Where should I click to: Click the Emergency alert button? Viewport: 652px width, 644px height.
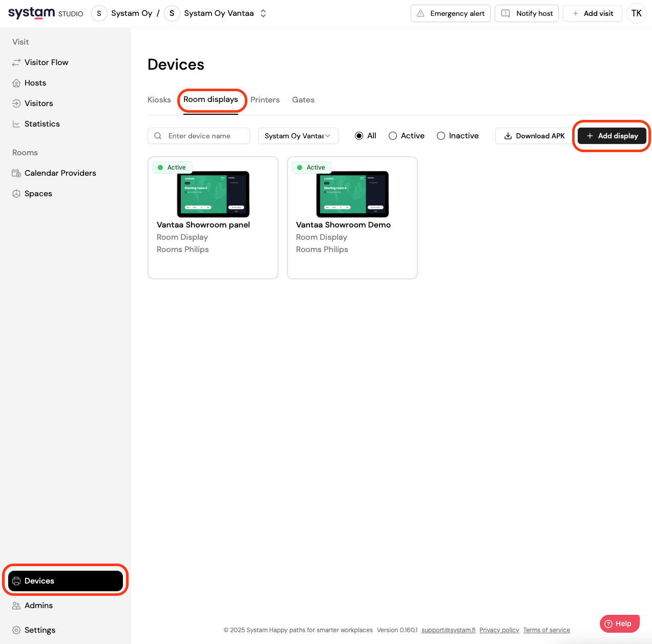pyautogui.click(x=451, y=13)
